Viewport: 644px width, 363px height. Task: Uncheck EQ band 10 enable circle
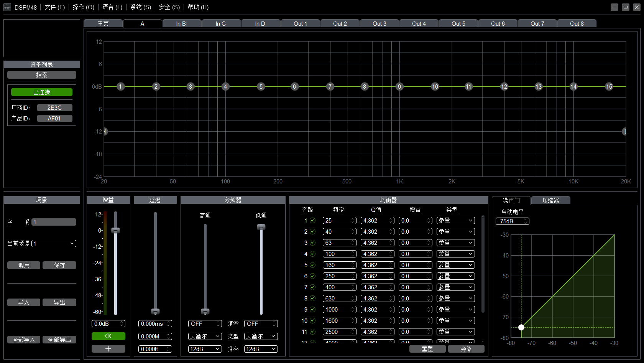tap(313, 320)
